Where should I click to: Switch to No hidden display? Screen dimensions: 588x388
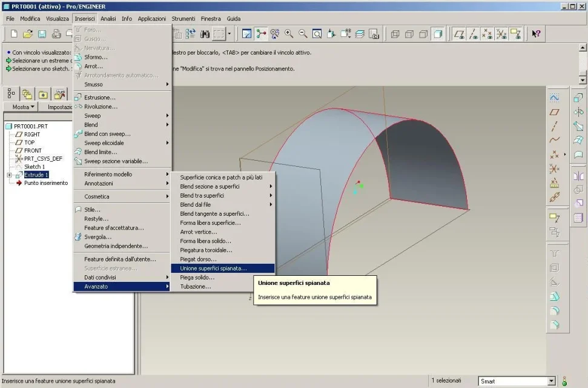pos(423,34)
